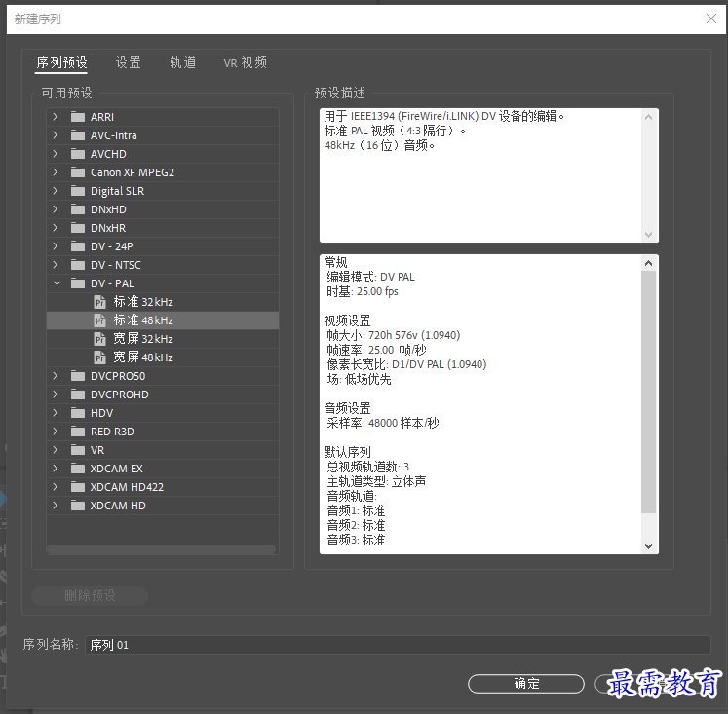Image resolution: width=728 pixels, height=714 pixels.
Task: Expand the HDV preset folder
Action: 56,413
